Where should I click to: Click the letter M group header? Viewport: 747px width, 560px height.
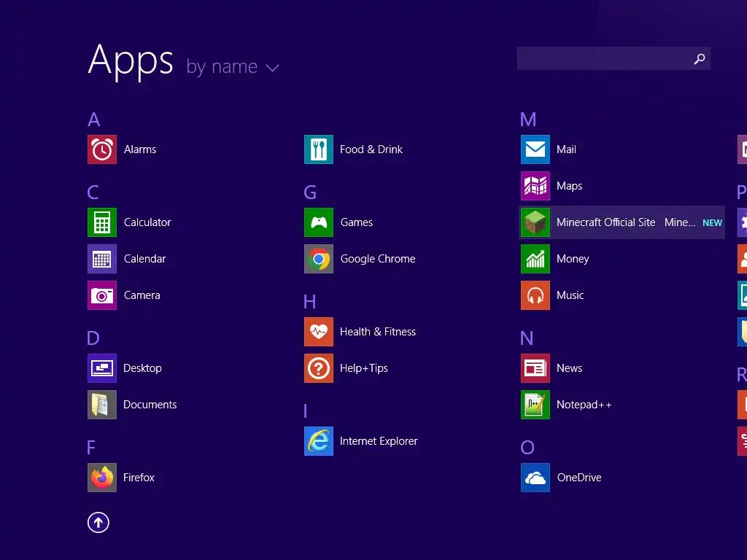(528, 120)
